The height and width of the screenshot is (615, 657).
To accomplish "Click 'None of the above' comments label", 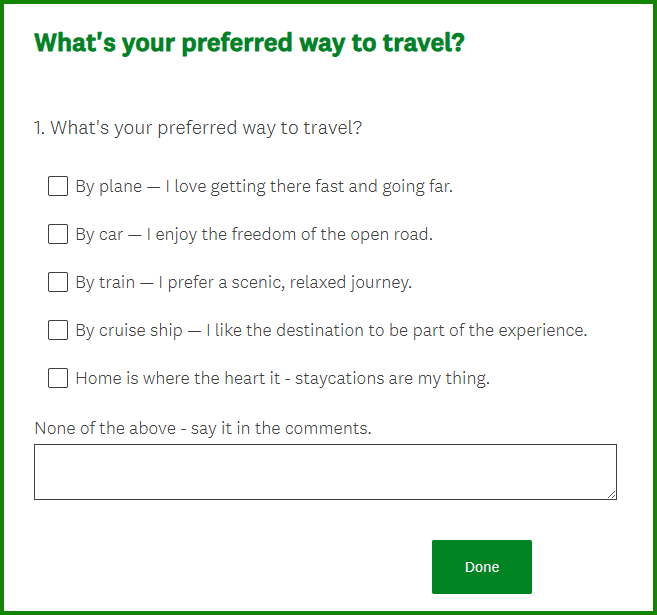I will [x=203, y=428].
